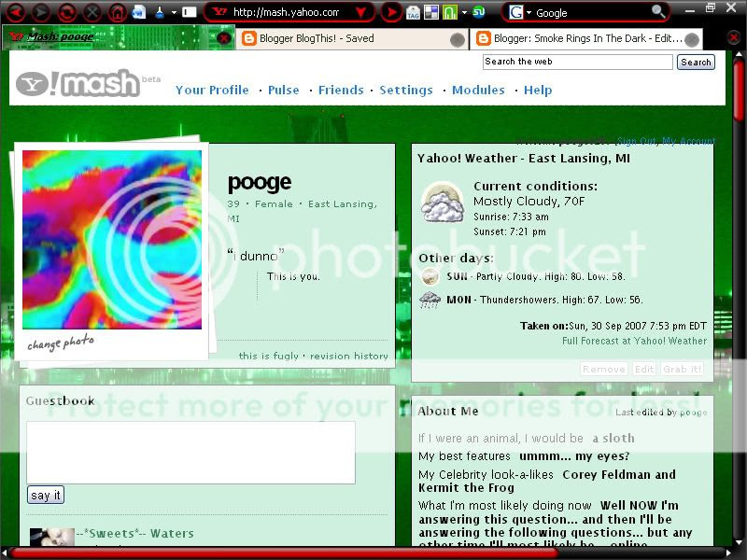Click the Search button next to web field
This screenshot has height=560, width=747.
696,62
